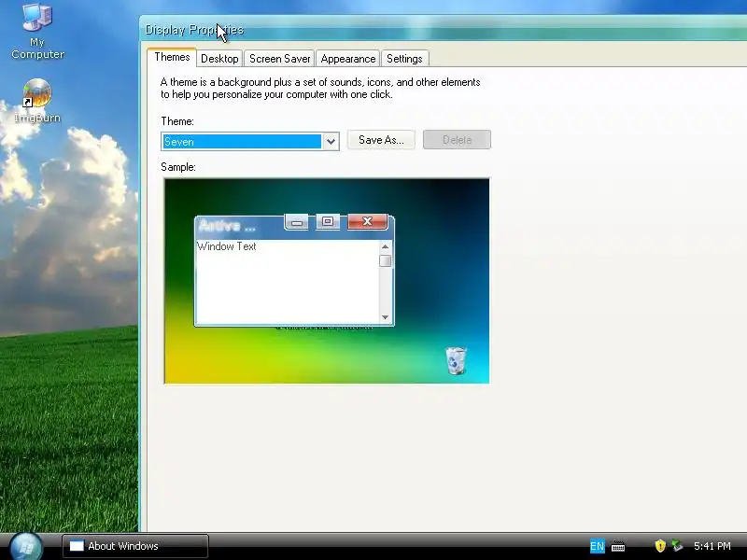Click the sample Active window title
Screen dimensions: 747x560
[x=227, y=225]
